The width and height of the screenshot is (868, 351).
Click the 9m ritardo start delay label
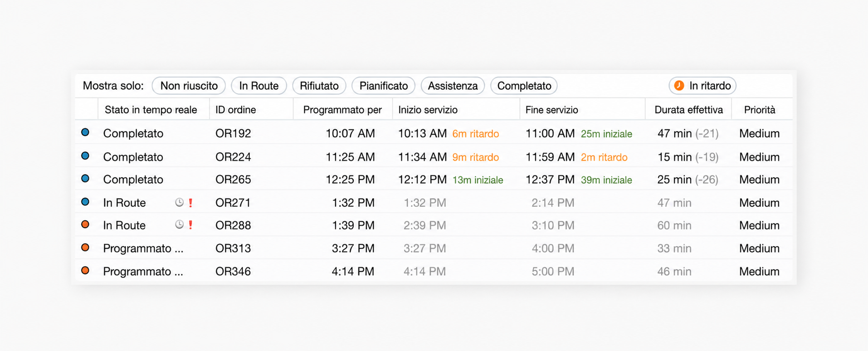point(476,157)
